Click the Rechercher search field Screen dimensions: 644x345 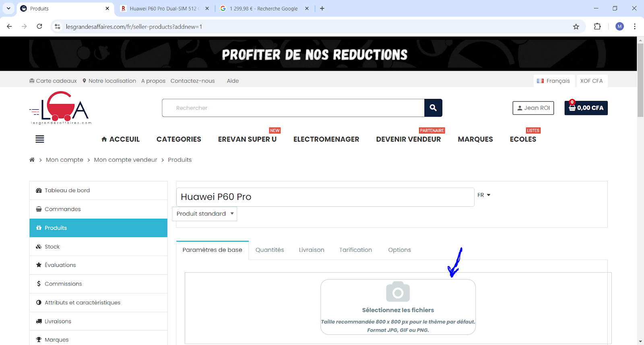coord(293,108)
